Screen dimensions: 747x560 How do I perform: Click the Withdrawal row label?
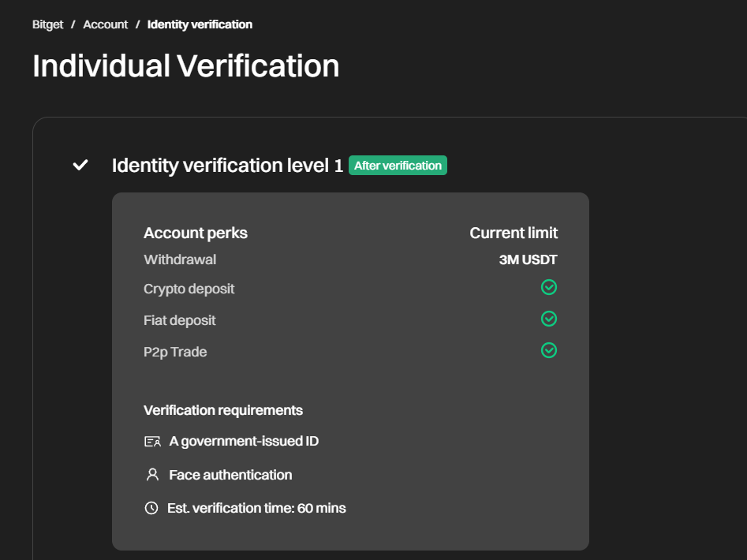[x=180, y=259]
